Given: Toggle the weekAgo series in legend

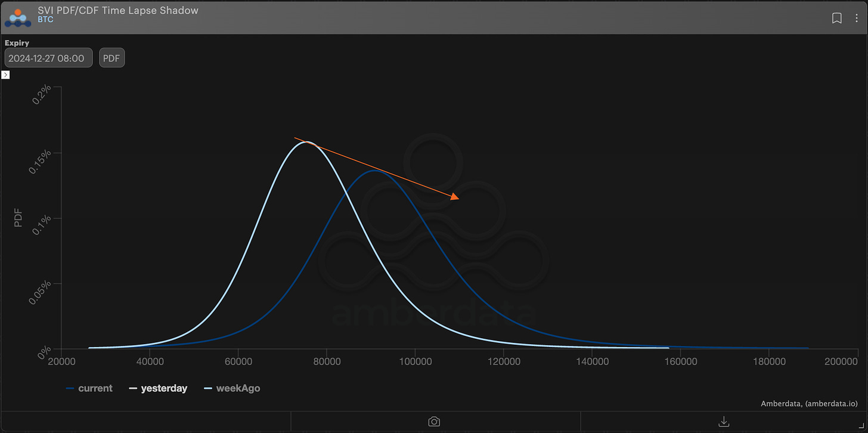Looking at the screenshot, I should (232, 388).
